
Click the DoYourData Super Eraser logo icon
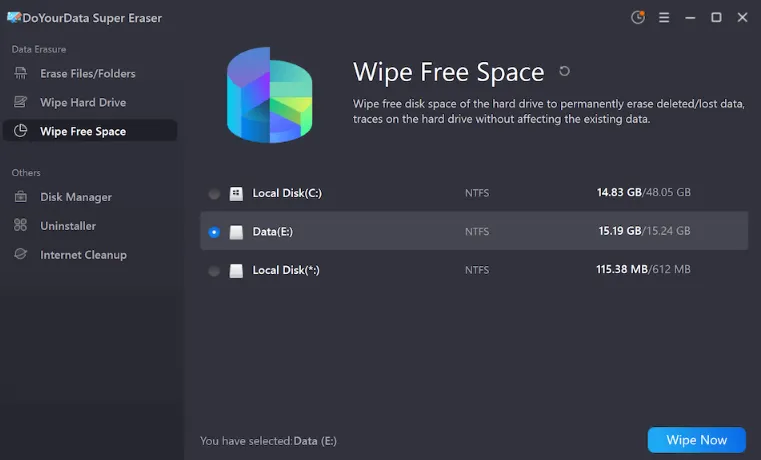[14, 17]
